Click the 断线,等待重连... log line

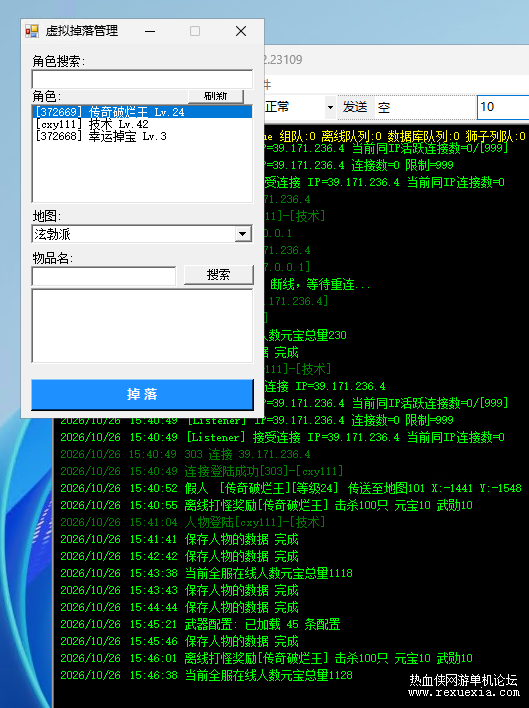pyautogui.click(x=320, y=284)
